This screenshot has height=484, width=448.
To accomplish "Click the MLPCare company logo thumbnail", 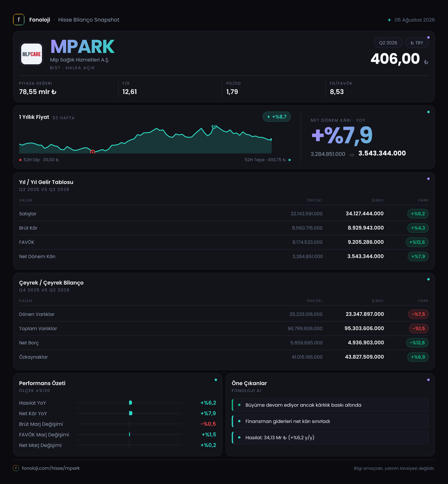I will (31, 54).
